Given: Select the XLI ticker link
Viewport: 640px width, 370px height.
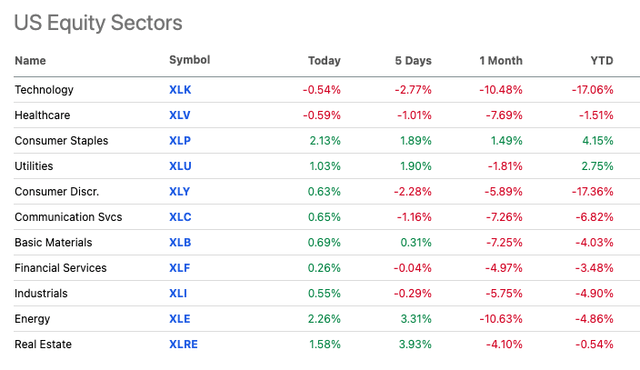Looking at the screenshot, I should pyautogui.click(x=178, y=293).
